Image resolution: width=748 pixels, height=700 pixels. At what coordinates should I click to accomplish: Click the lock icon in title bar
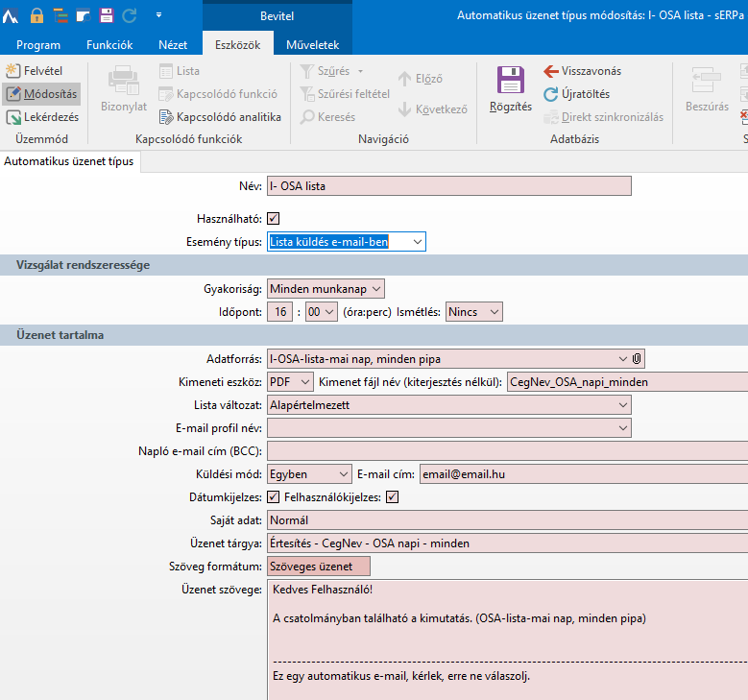(37, 15)
